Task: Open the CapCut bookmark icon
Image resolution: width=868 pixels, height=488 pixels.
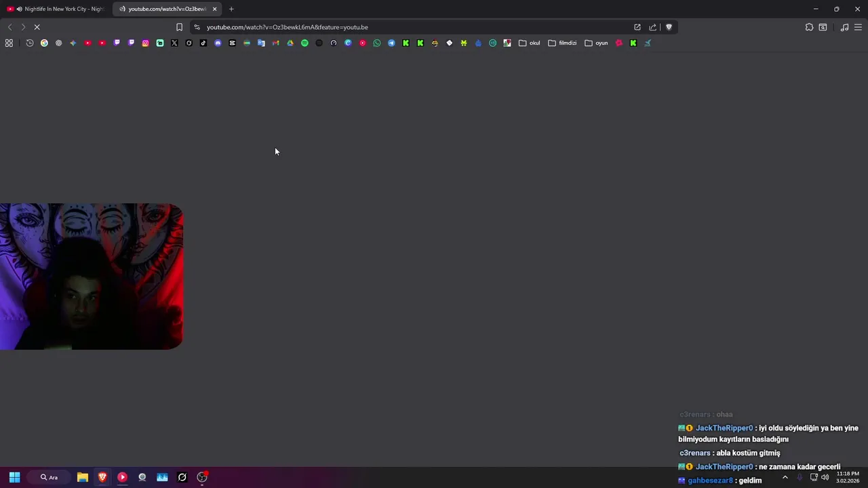Action: [x=233, y=43]
